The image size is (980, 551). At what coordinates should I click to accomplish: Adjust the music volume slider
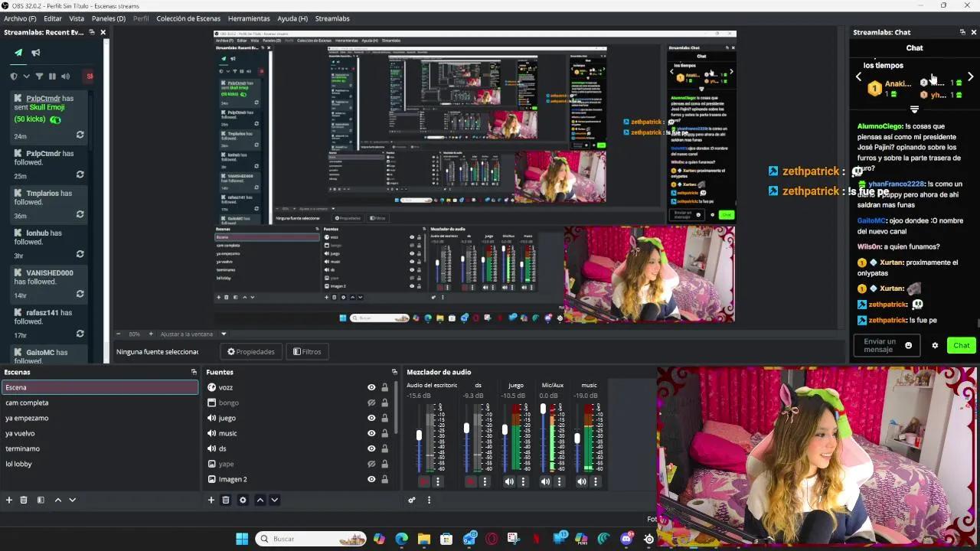[577, 438]
